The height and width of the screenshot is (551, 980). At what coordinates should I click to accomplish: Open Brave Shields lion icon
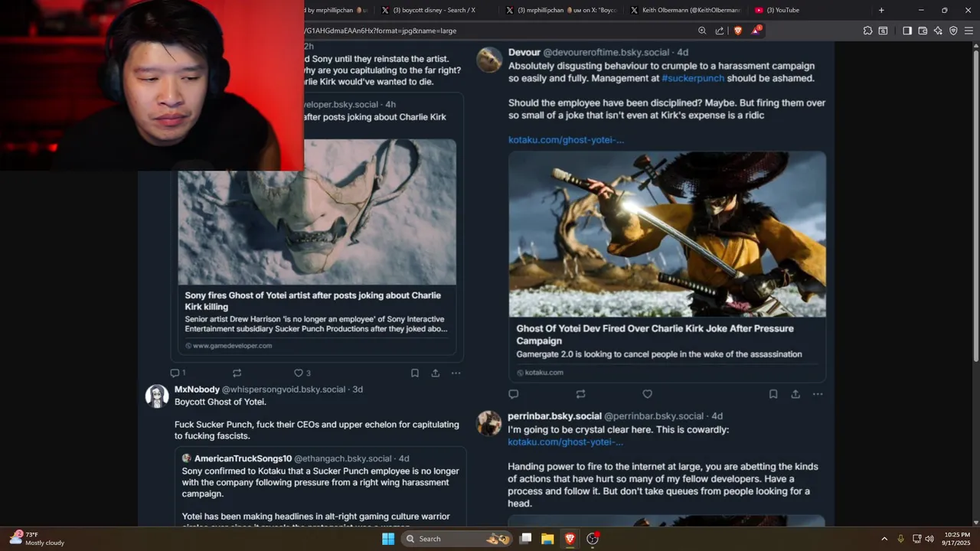click(x=738, y=31)
